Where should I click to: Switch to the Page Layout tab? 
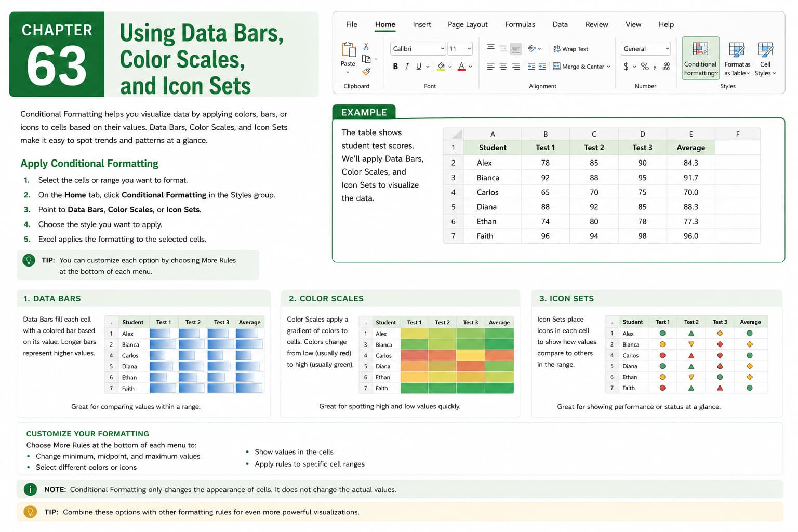click(468, 24)
